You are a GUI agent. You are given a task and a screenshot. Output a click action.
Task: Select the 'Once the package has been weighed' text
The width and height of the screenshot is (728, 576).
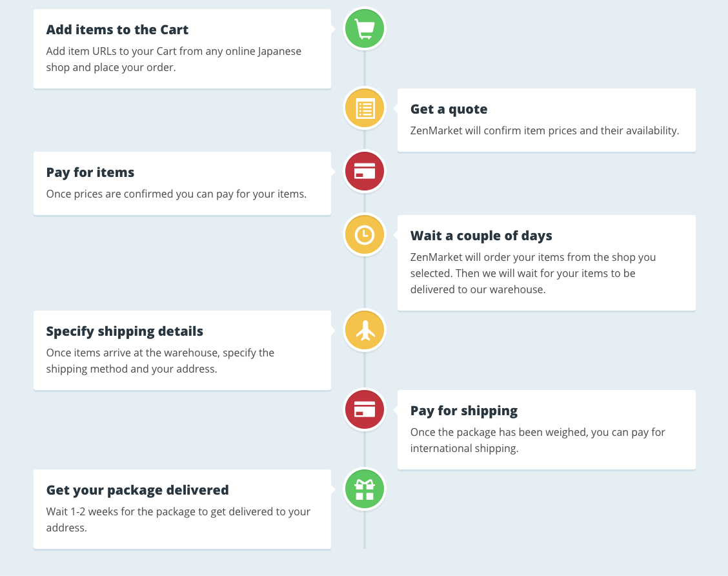pyautogui.click(x=538, y=440)
